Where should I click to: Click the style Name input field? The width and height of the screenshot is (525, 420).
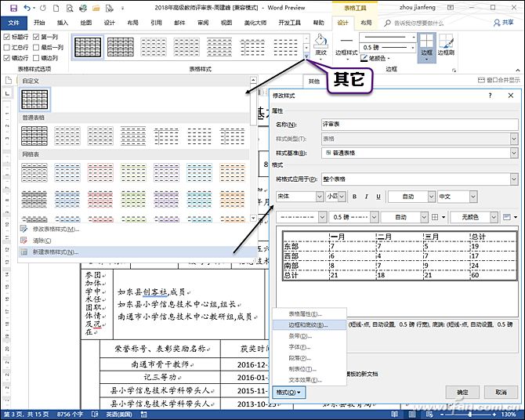(x=419, y=125)
